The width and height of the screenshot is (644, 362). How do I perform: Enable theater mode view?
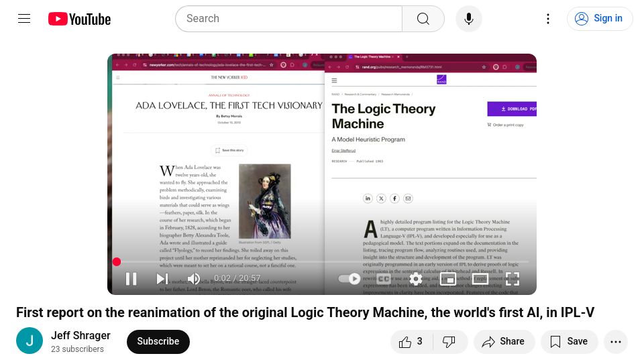point(480,279)
